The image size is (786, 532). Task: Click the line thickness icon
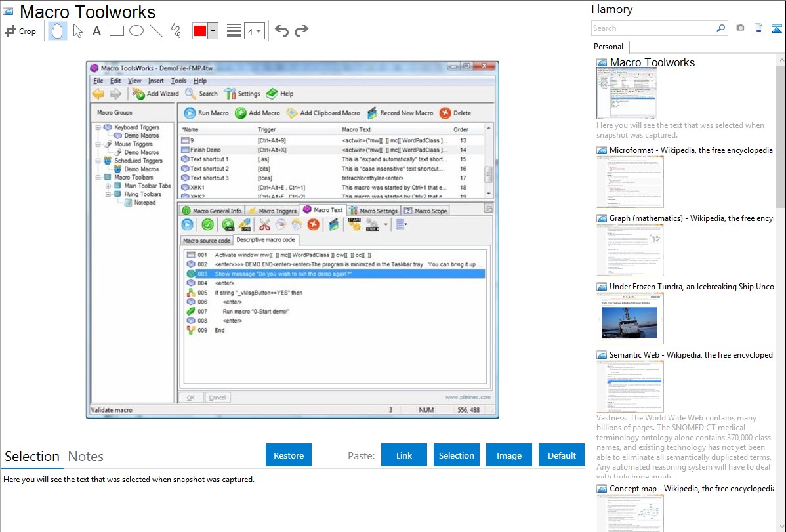pyautogui.click(x=234, y=31)
